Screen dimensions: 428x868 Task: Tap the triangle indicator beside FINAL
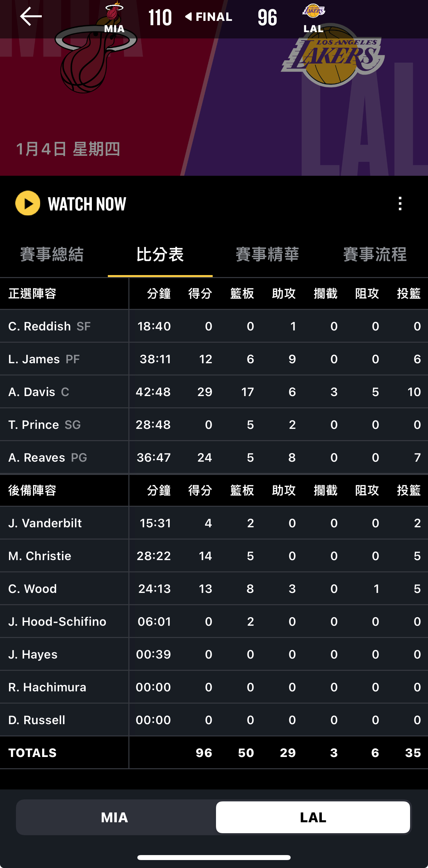click(188, 17)
